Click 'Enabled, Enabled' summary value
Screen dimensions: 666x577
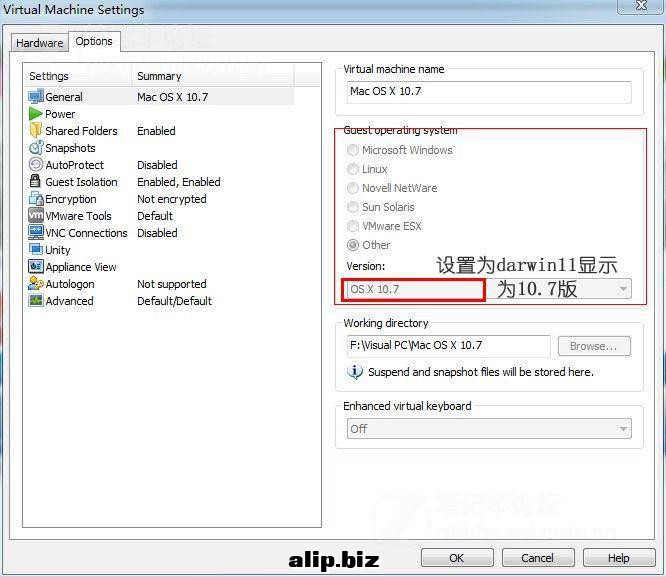click(179, 182)
